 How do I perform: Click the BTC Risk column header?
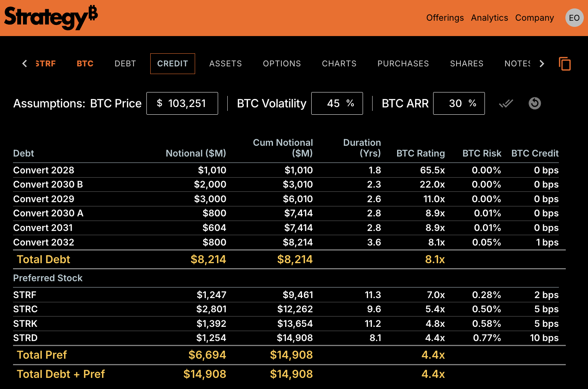point(482,153)
